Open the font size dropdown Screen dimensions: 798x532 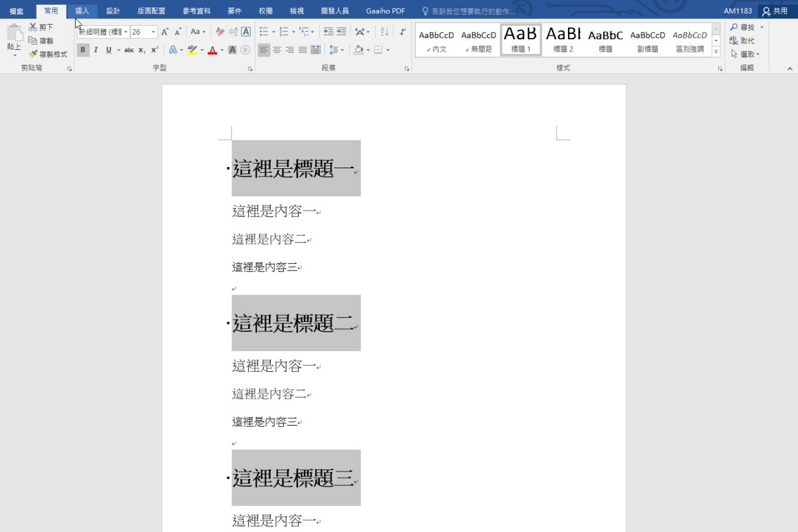coord(153,32)
